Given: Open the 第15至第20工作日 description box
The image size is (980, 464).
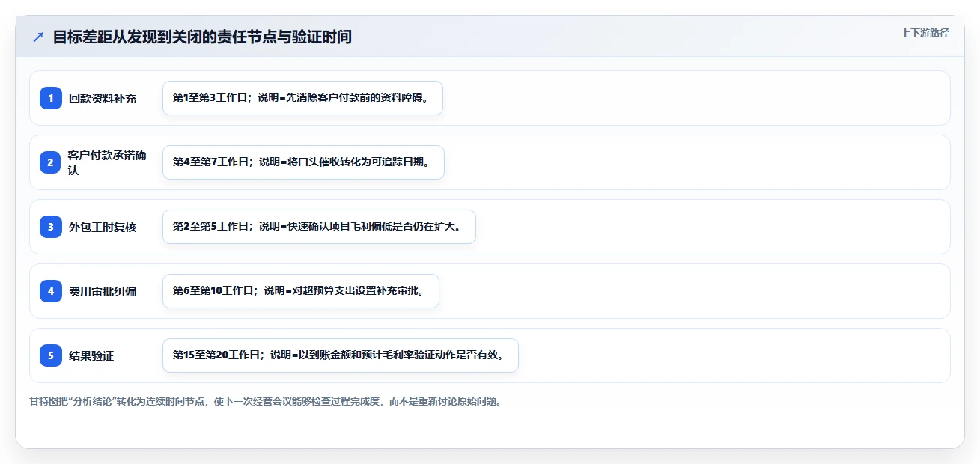Looking at the screenshot, I should [x=340, y=355].
